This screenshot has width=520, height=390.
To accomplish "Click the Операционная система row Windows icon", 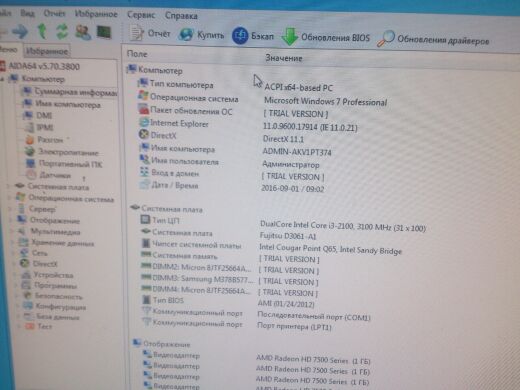I will click(143, 95).
